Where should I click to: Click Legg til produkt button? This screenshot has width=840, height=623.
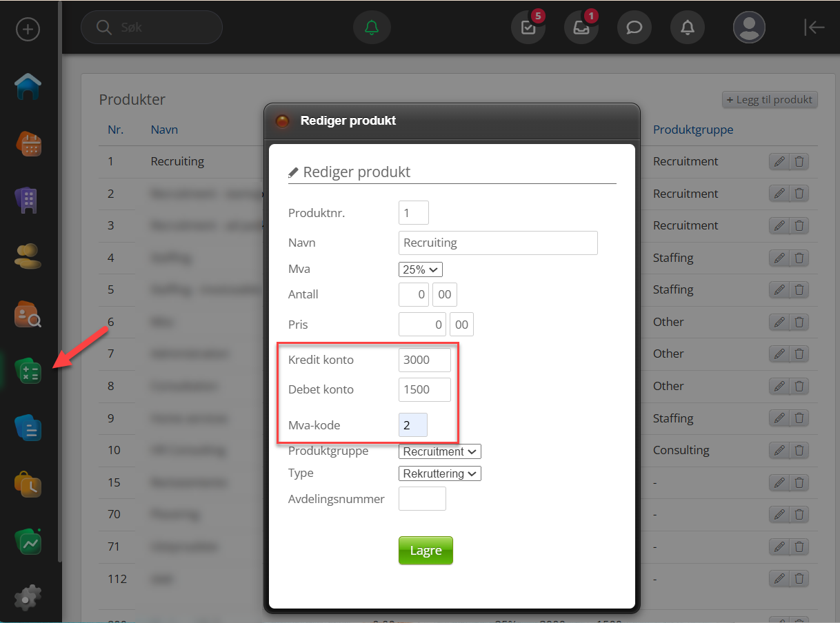pos(769,100)
